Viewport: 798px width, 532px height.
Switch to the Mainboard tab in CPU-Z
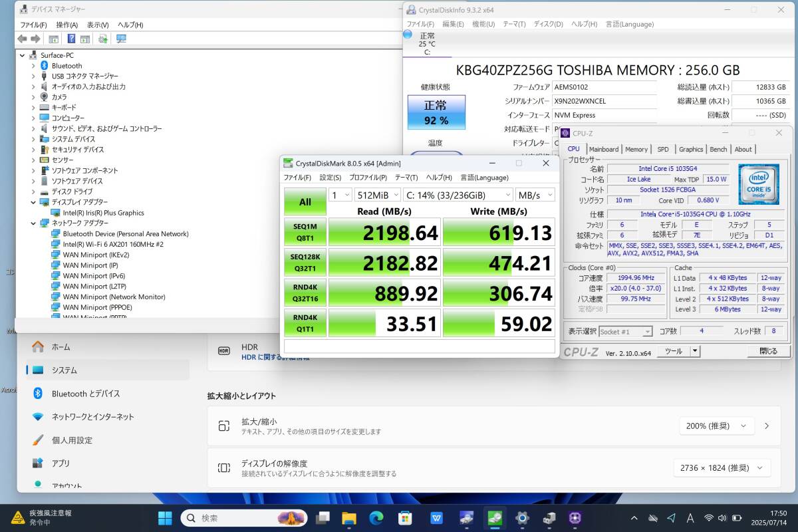[x=603, y=150]
